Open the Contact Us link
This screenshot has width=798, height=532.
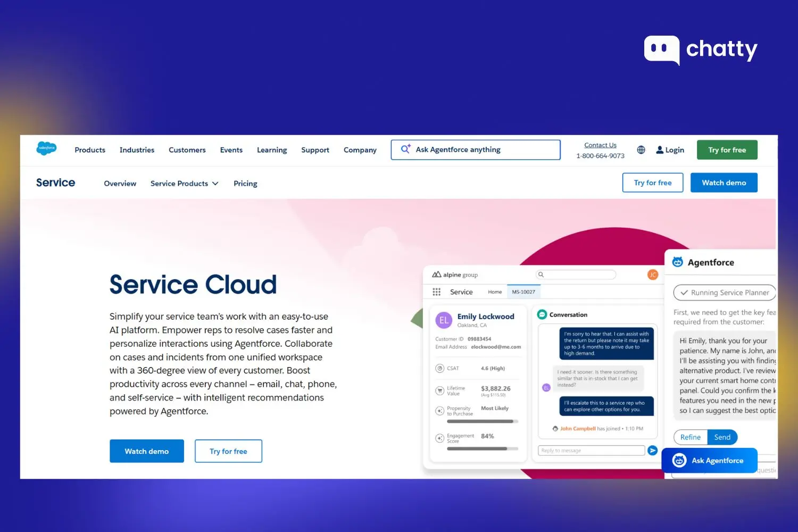point(600,145)
